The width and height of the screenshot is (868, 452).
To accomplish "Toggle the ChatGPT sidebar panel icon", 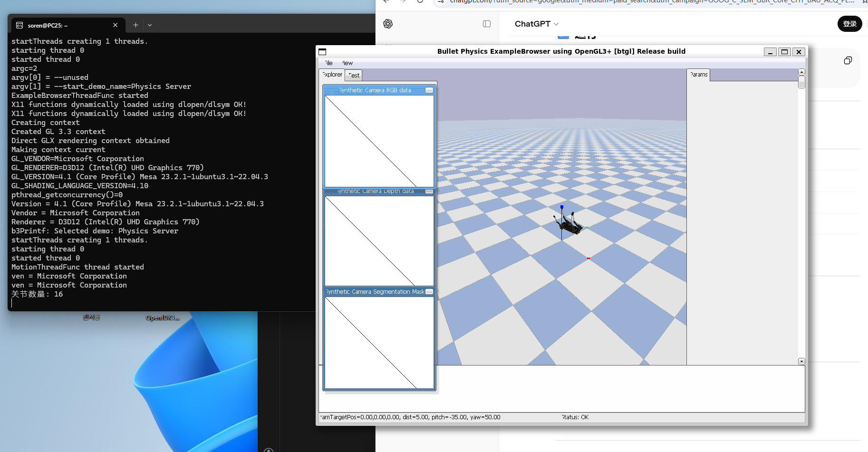I will (x=487, y=24).
